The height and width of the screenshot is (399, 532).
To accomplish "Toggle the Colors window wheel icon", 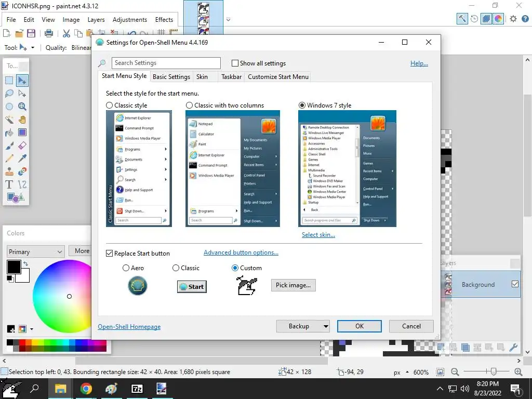I will (498, 19).
